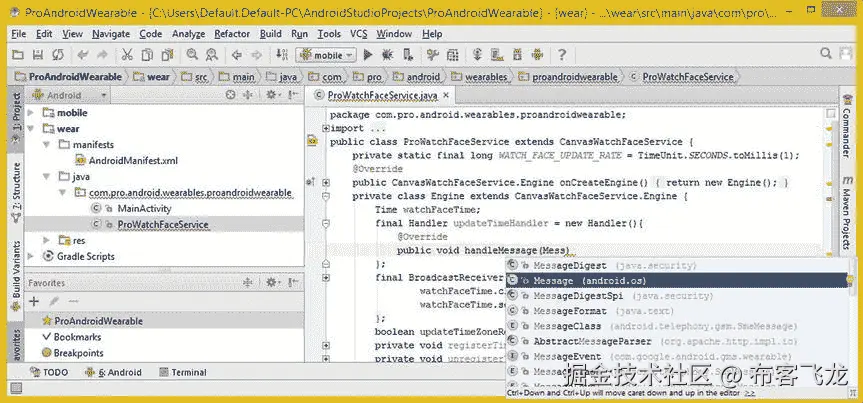Open the VCS menu

(358, 34)
